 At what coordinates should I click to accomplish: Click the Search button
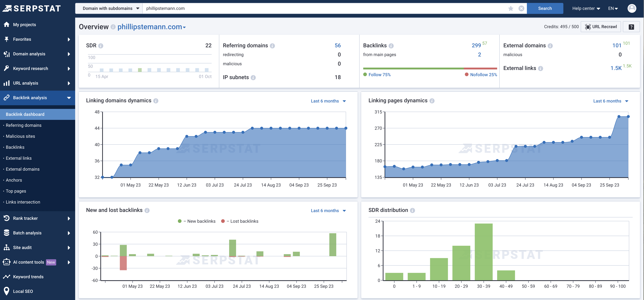click(x=545, y=8)
